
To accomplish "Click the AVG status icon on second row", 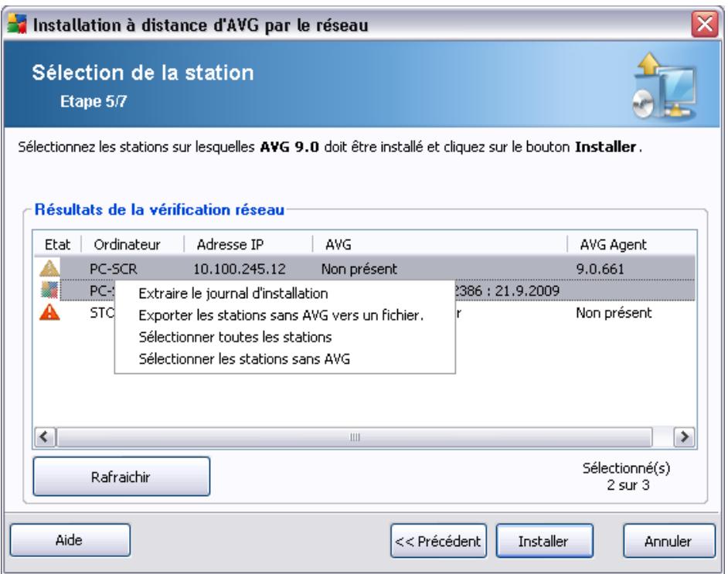I will pyautogui.click(x=49, y=290).
